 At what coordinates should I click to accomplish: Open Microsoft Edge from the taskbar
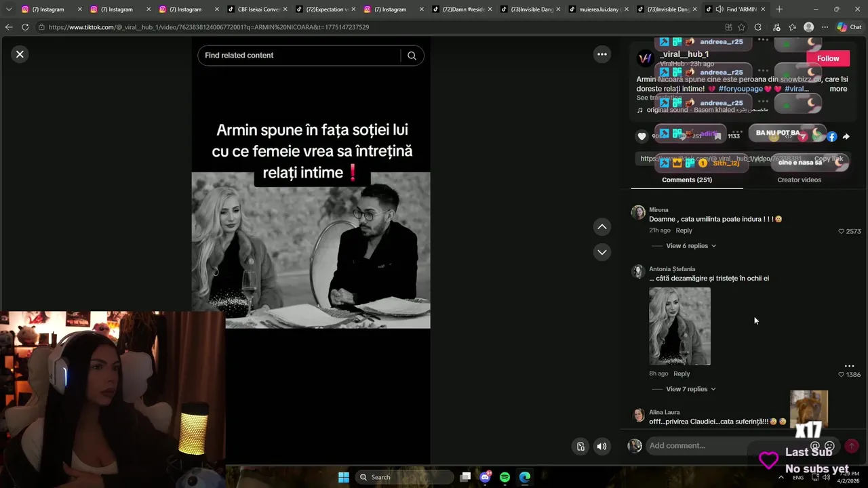point(525,477)
